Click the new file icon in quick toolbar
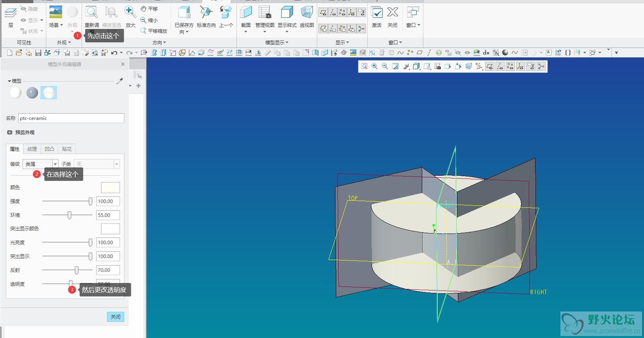The height and width of the screenshot is (338, 644). click(10, 53)
